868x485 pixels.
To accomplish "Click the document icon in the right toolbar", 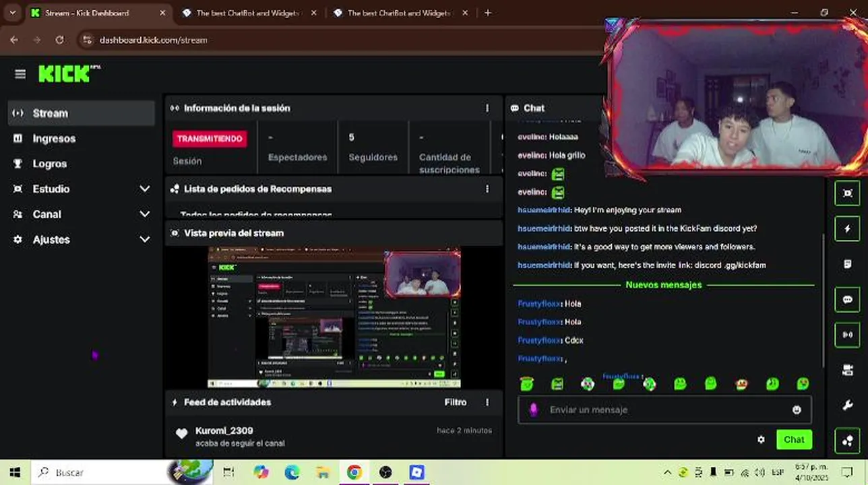I will pos(847,264).
